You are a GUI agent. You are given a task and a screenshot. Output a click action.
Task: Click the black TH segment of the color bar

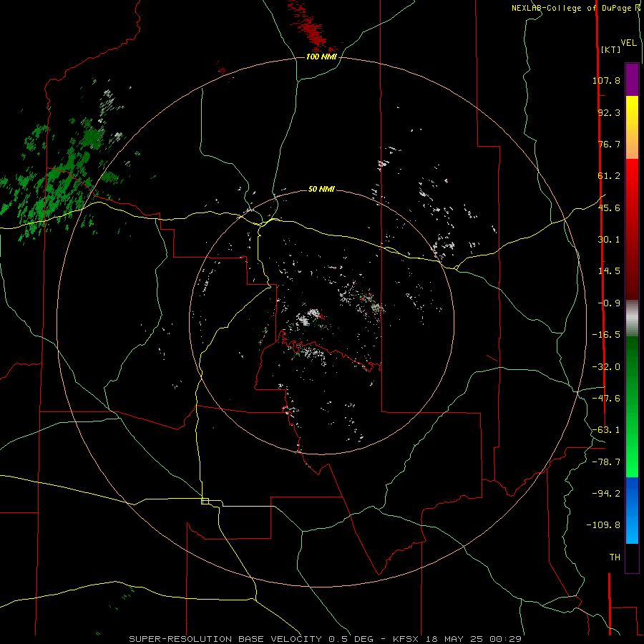click(632, 557)
